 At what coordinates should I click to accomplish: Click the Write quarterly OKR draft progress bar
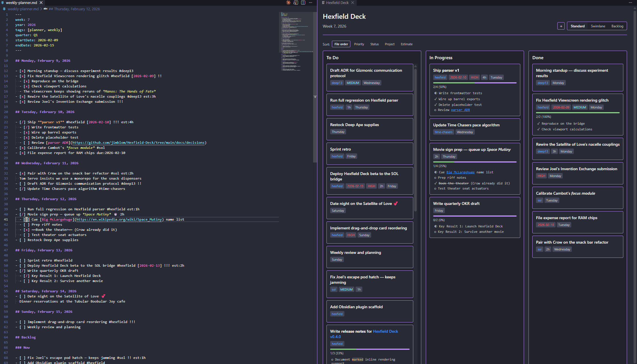point(475,216)
